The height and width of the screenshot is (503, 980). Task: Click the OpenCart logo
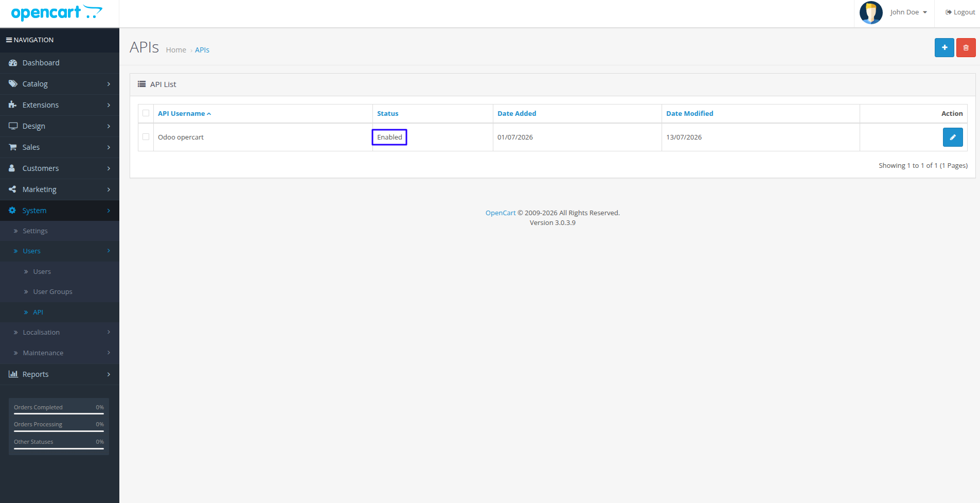point(57,13)
